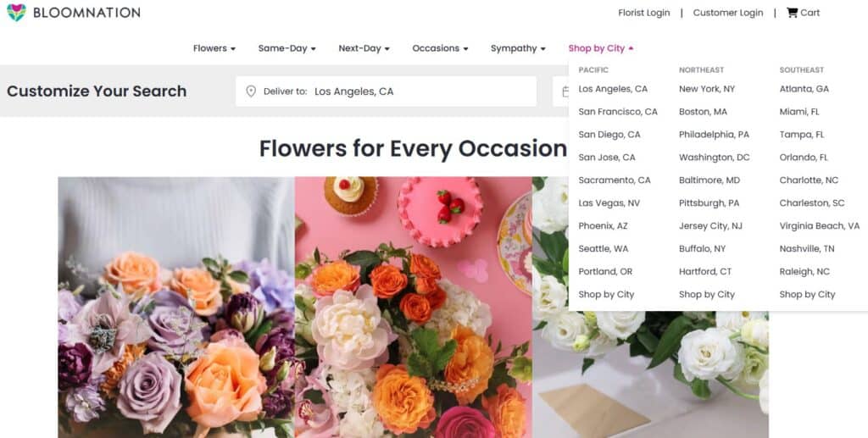Expand the Occasions dropdown menu
This screenshot has height=438, width=868.
pyautogui.click(x=440, y=48)
